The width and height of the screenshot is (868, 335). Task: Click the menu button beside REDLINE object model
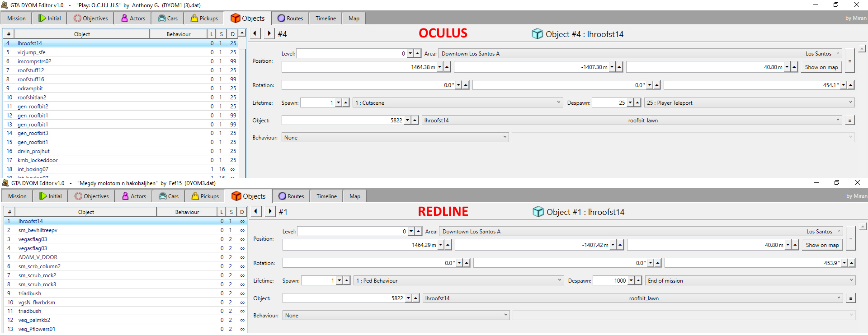(x=851, y=298)
